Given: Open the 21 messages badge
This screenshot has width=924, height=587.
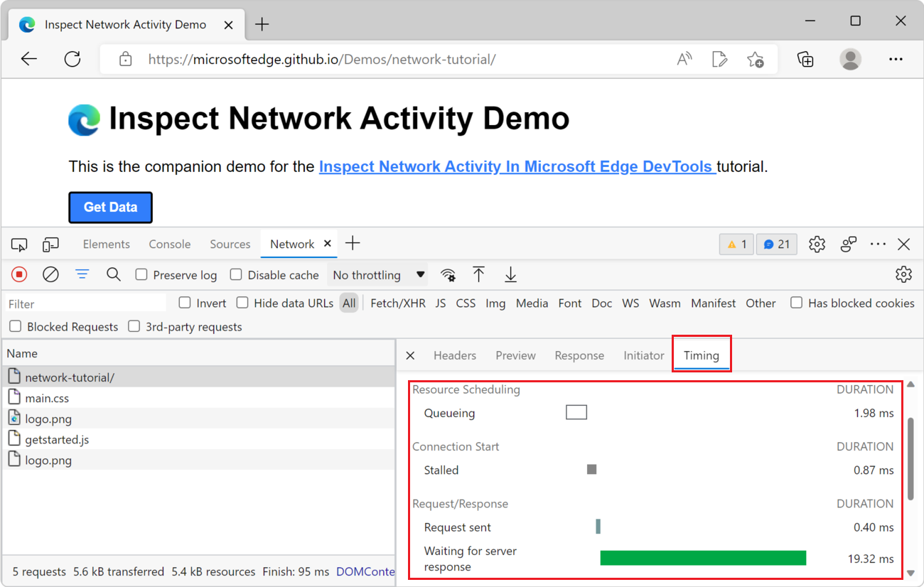Looking at the screenshot, I should coord(777,244).
